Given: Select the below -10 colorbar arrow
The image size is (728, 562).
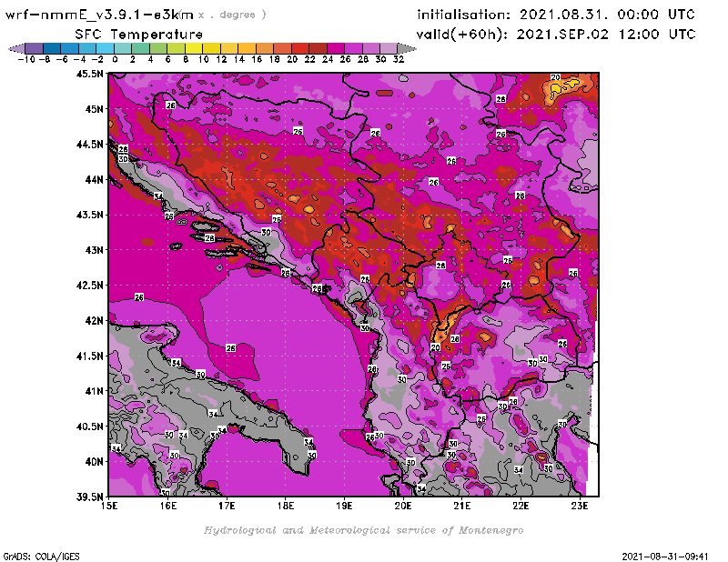Looking at the screenshot, I should [x=16, y=48].
